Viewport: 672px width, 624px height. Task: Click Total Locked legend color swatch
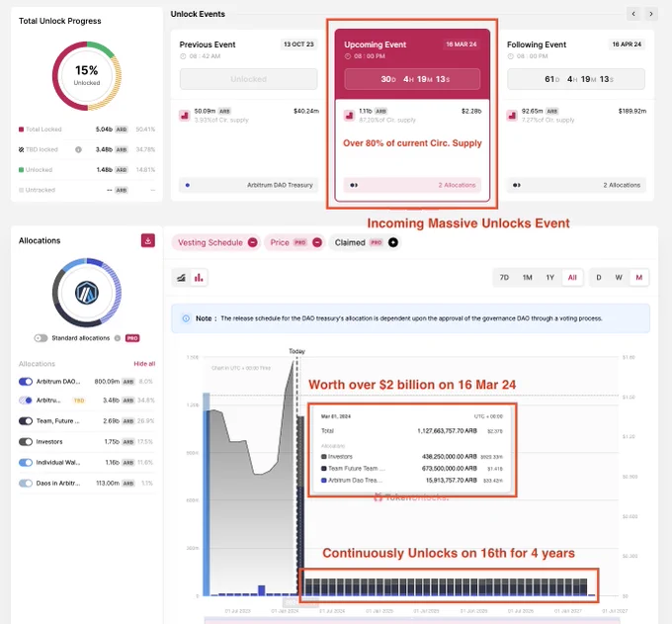point(21,130)
